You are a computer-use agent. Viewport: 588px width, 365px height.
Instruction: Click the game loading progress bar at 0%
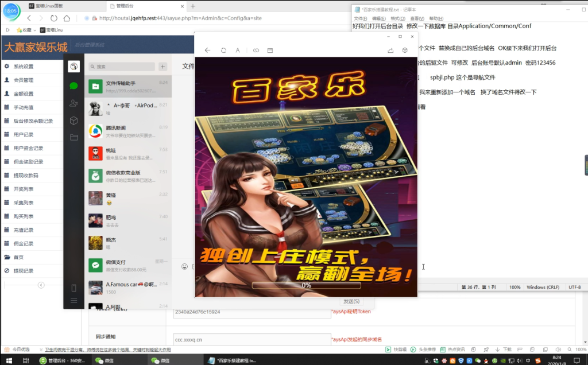click(307, 285)
